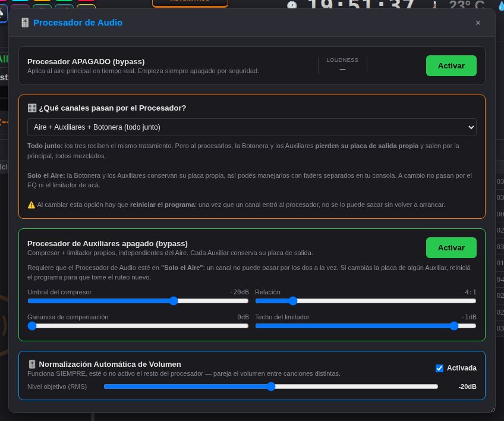
Task: Click the LOUDNESS meter readout
Action: pyautogui.click(x=342, y=65)
